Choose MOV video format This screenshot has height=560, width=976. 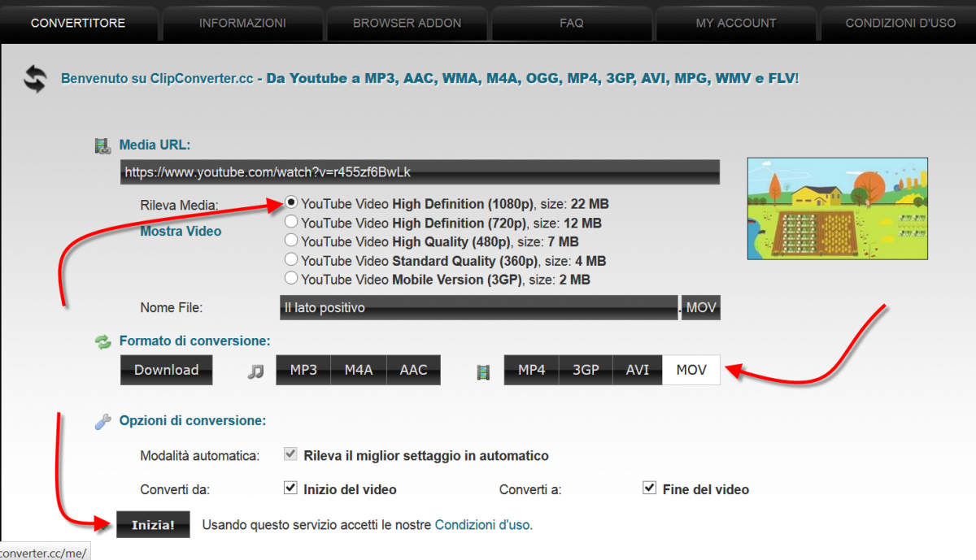[x=691, y=370]
